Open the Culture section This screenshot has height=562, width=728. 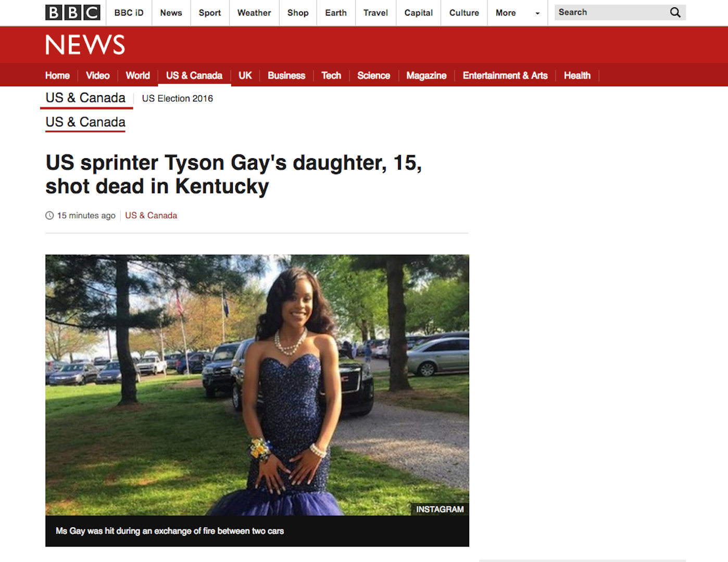(x=464, y=12)
